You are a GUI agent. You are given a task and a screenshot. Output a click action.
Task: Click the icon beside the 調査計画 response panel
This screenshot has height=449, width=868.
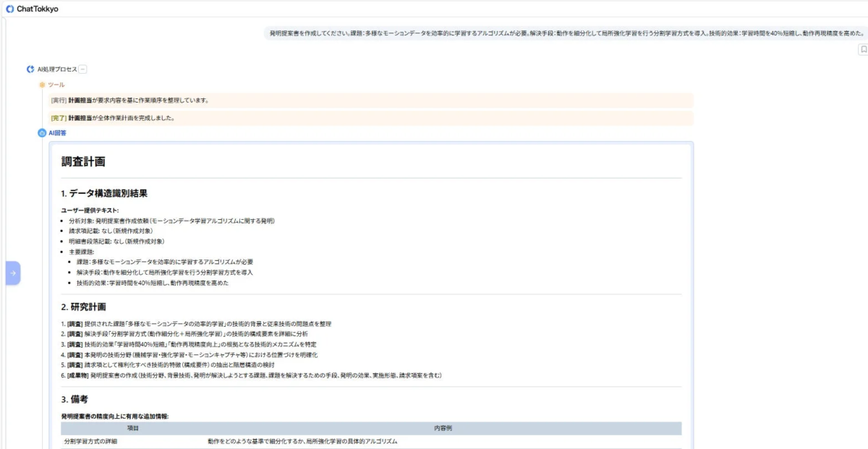point(41,132)
